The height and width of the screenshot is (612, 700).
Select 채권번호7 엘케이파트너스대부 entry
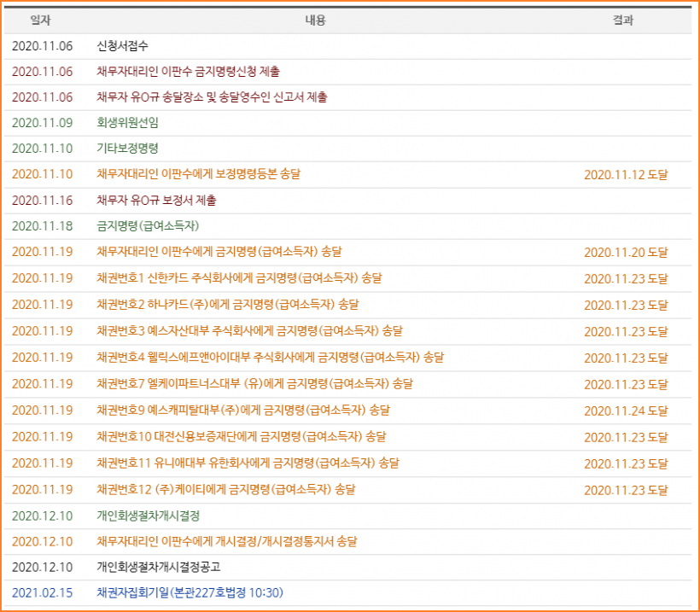click(x=255, y=383)
